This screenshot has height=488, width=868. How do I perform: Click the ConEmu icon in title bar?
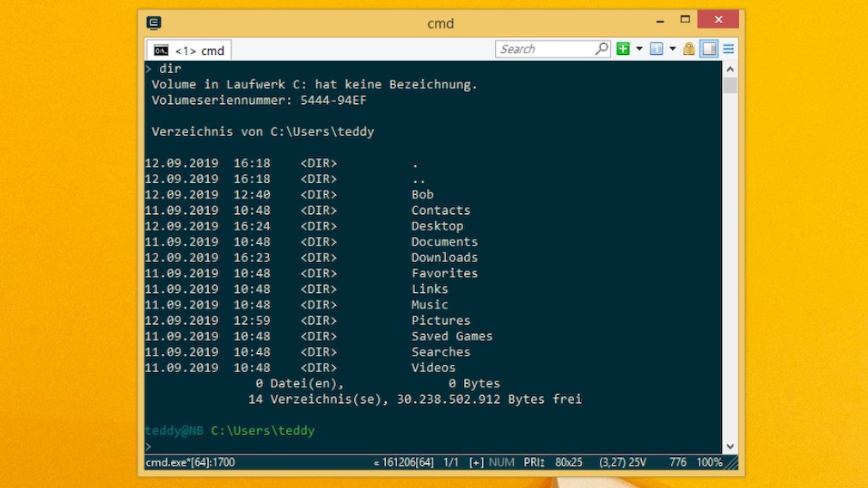pos(154,23)
